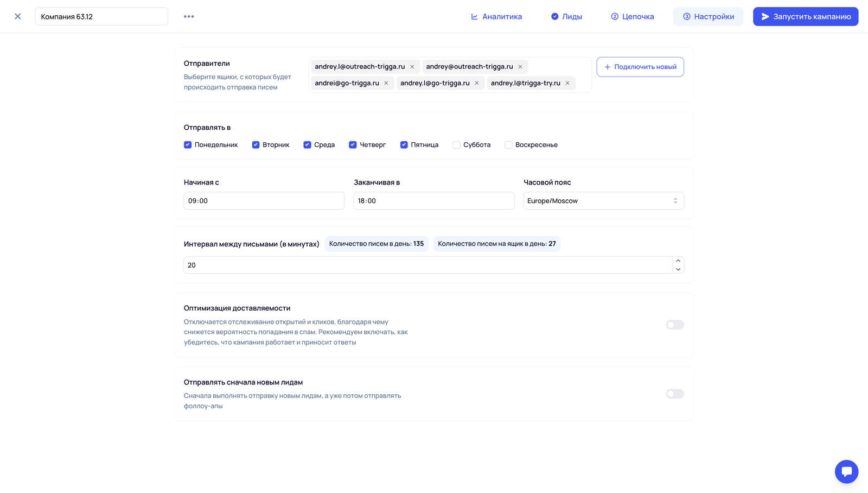Click the Начиная с time field
Screen dimensions: 868x493
pyautogui.click(x=264, y=201)
